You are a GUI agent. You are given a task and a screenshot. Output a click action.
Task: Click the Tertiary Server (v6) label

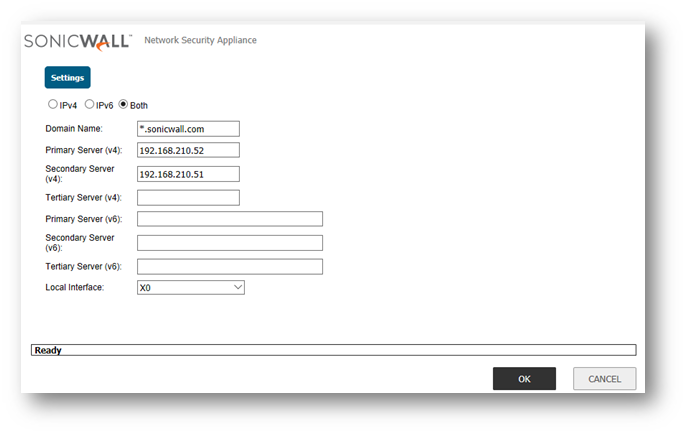[84, 266]
